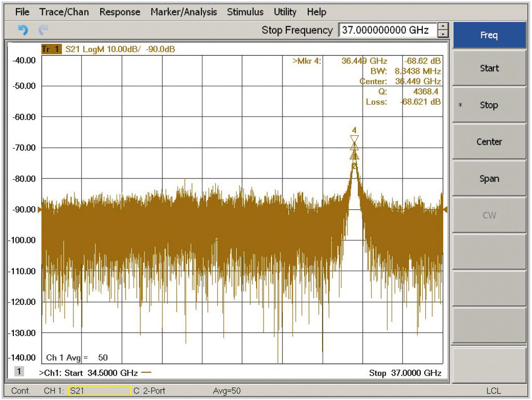This screenshot has width=532, height=400.
Task: Click the LCL status indicator
Action: pyautogui.click(x=493, y=391)
